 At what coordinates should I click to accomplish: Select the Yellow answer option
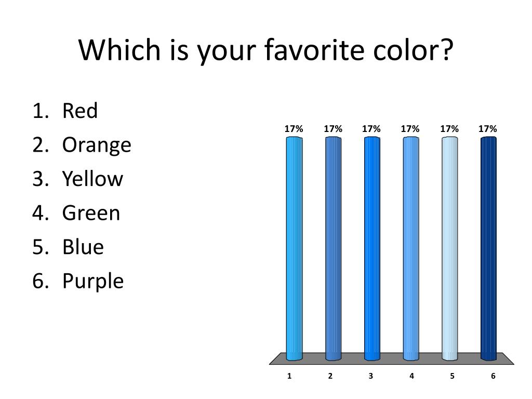coord(78,179)
